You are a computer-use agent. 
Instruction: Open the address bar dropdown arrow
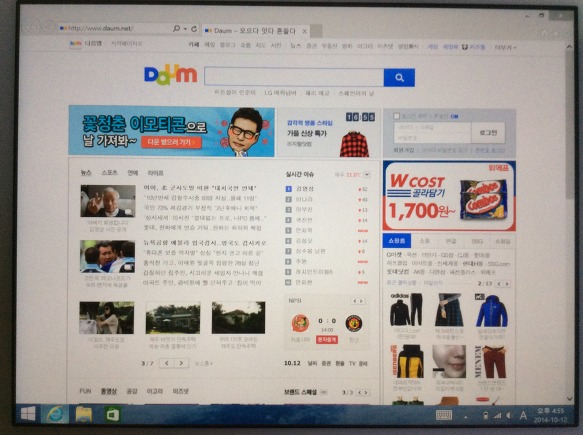[186, 29]
